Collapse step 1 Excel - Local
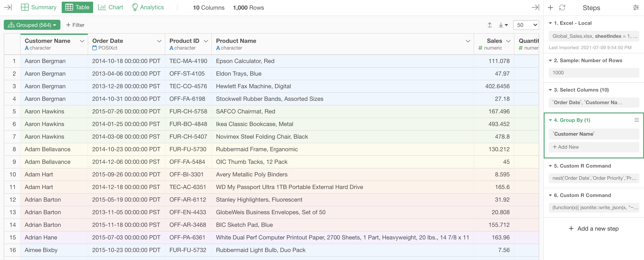 [x=550, y=23]
